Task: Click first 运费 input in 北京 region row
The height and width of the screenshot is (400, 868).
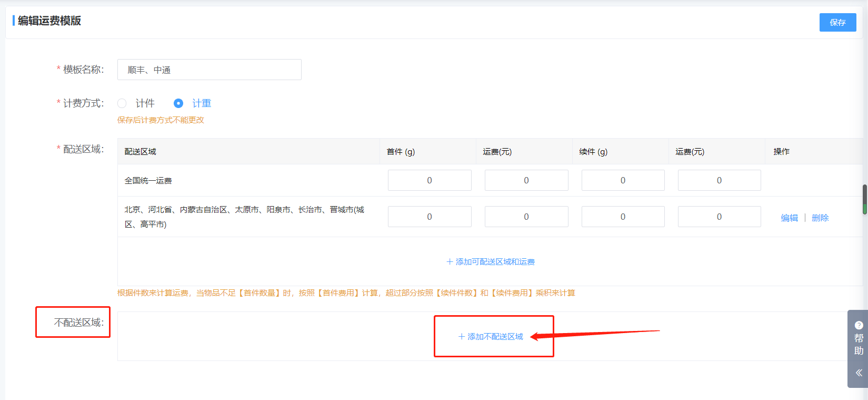Action: coord(526,217)
